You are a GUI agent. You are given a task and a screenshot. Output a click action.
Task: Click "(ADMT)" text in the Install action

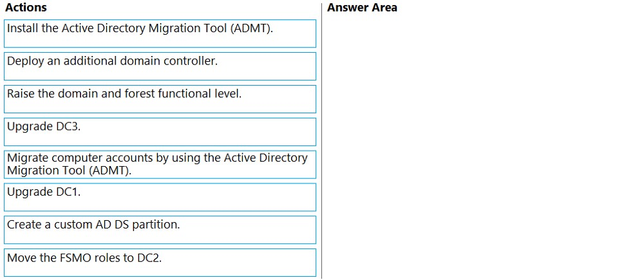[251, 29]
